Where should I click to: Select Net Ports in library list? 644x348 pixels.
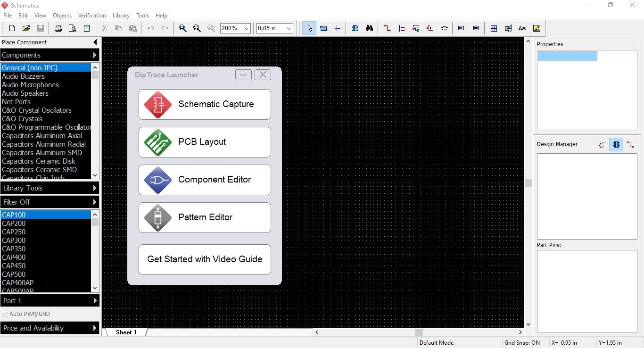46,102
